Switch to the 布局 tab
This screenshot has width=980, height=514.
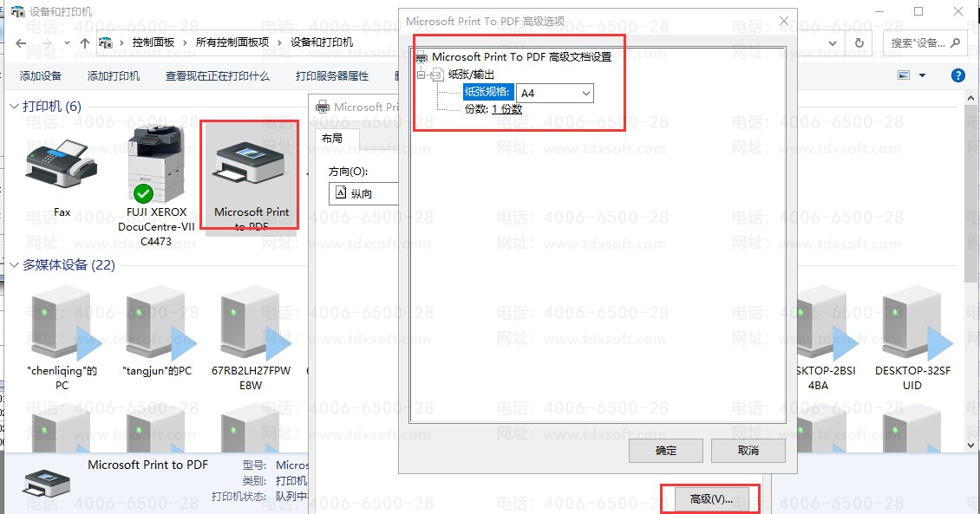coord(332,139)
